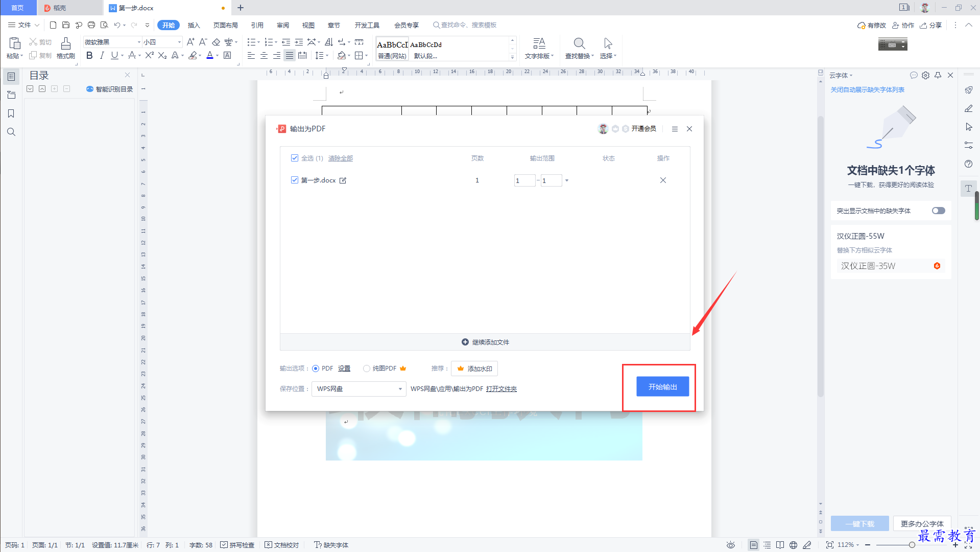Viewport: 980px width, 552px height.
Task: Clear text formatting with eraser icon
Action: (216, 42)
